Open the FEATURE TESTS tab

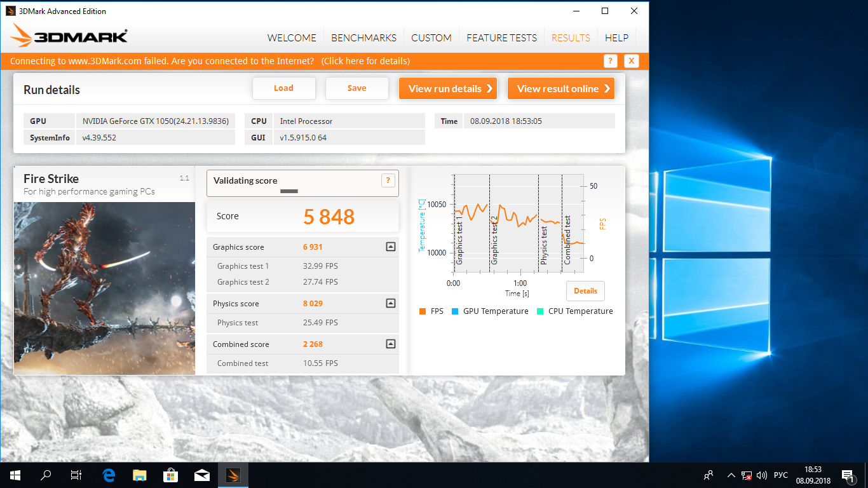click(x=501, y=37)
